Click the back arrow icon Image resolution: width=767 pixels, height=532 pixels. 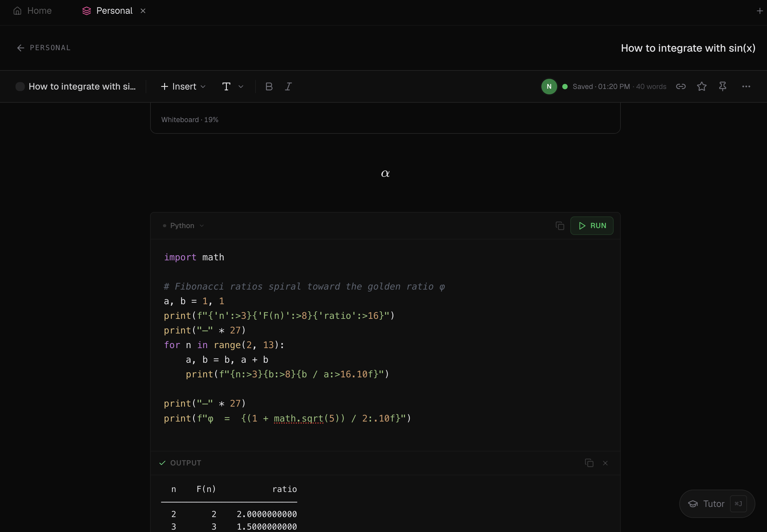point(21,48)
